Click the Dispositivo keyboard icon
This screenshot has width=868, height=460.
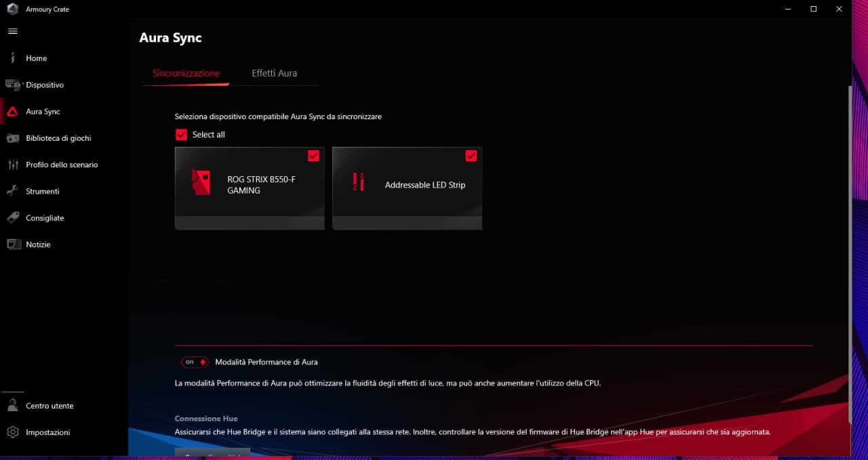[13, 85]
